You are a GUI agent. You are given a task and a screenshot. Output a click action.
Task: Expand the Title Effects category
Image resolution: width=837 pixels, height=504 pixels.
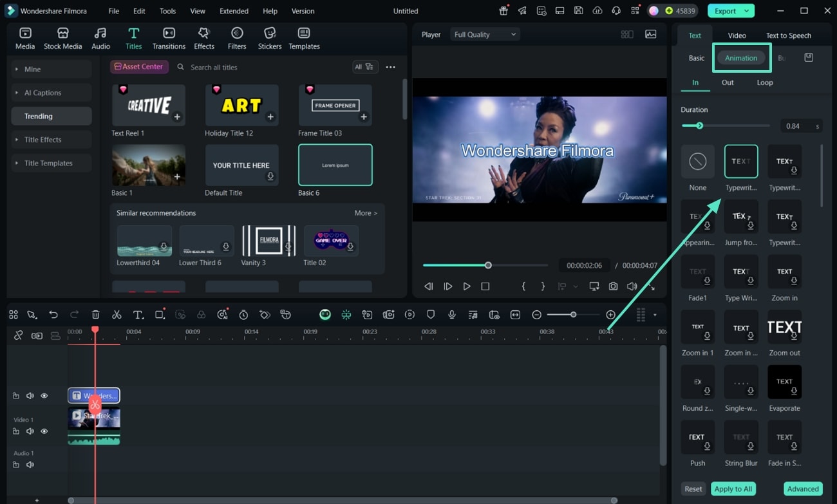pyautogui.click(x=52, y=140)
